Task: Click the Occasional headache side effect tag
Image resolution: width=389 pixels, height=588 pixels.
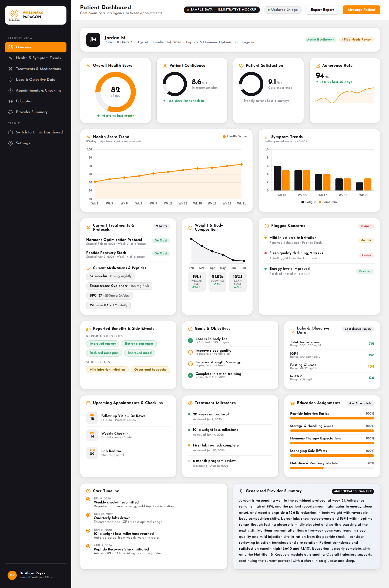Action: click(x=150, y=370)
